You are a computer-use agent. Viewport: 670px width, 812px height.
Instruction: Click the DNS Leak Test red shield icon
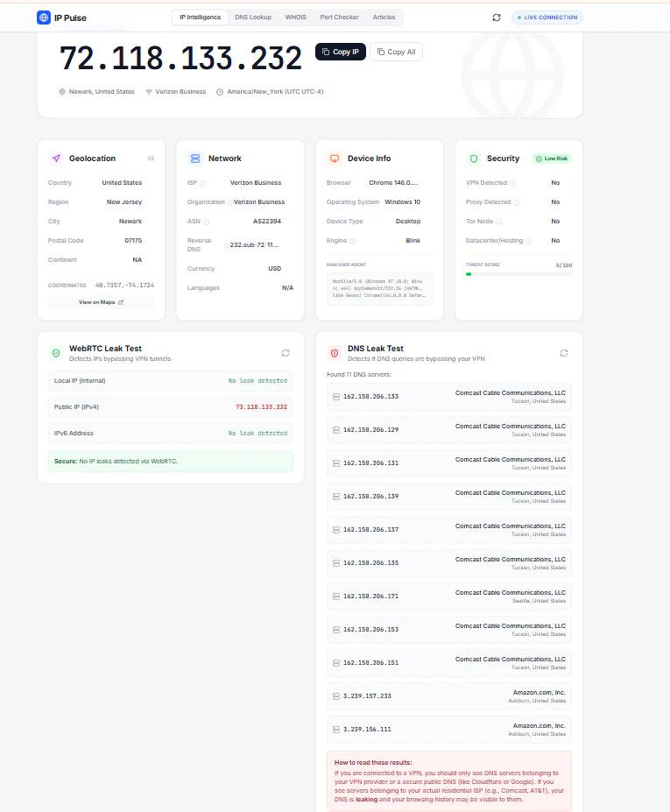click(x=335, y=353)
